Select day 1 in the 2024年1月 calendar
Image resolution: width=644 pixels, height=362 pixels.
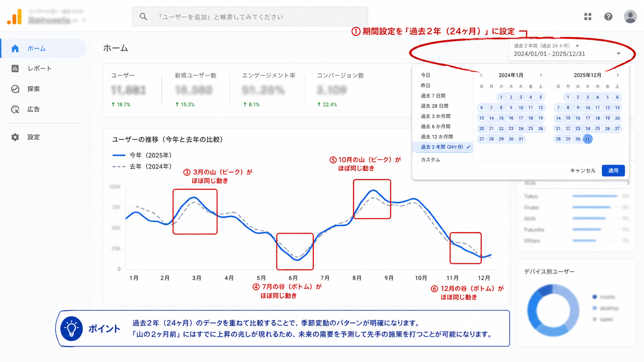[x=501, y=97]
